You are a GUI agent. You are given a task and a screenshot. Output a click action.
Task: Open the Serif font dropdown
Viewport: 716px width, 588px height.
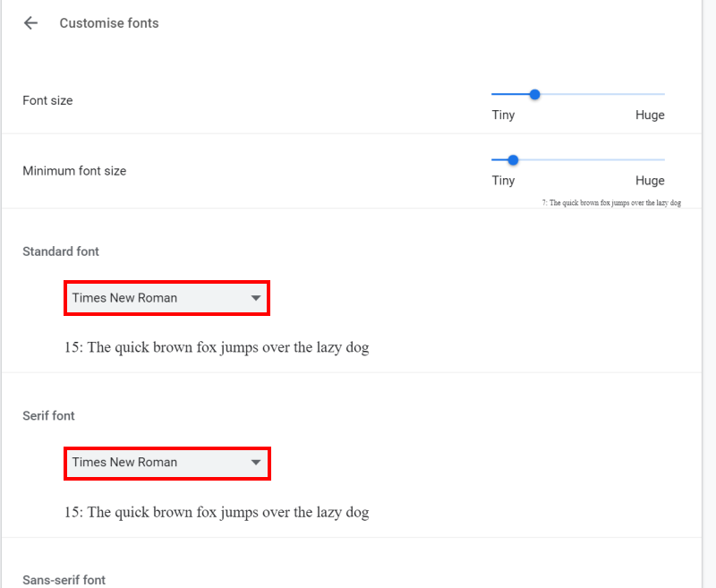click(x=166, y=463)
